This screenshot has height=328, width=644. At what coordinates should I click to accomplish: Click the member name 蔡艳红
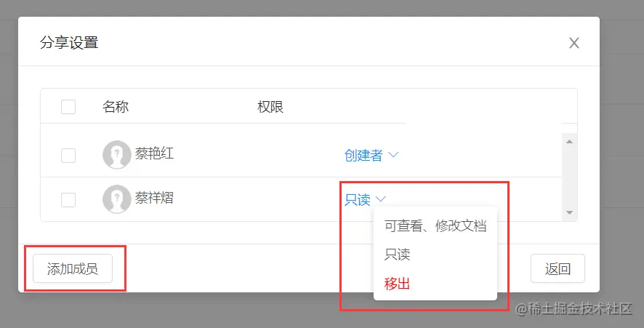(154, 153)
